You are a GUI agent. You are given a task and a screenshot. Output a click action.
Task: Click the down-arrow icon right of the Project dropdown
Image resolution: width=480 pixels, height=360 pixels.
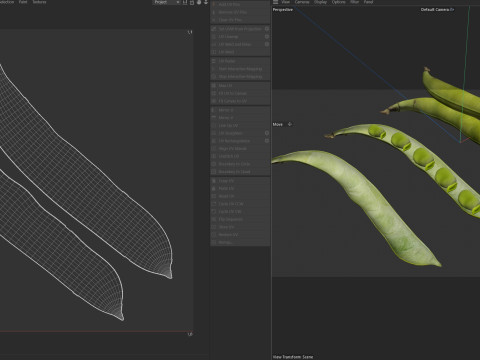pos(206,2)
